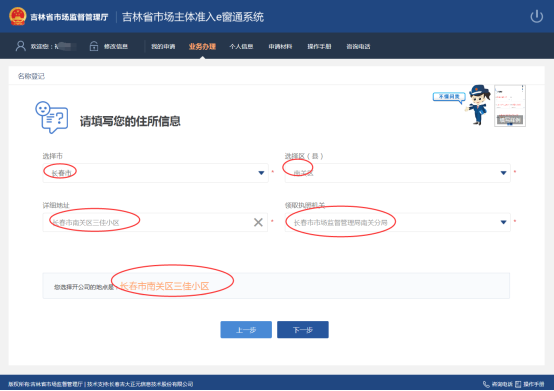
Task: Click the manual document icon in footer
Action: pyautogui.click(x=518, y=384)
